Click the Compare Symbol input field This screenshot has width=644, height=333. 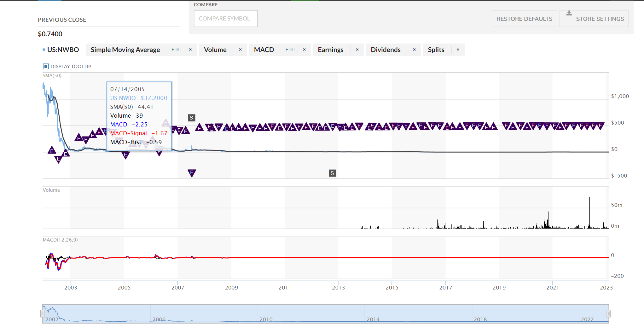tap(225, 19)
